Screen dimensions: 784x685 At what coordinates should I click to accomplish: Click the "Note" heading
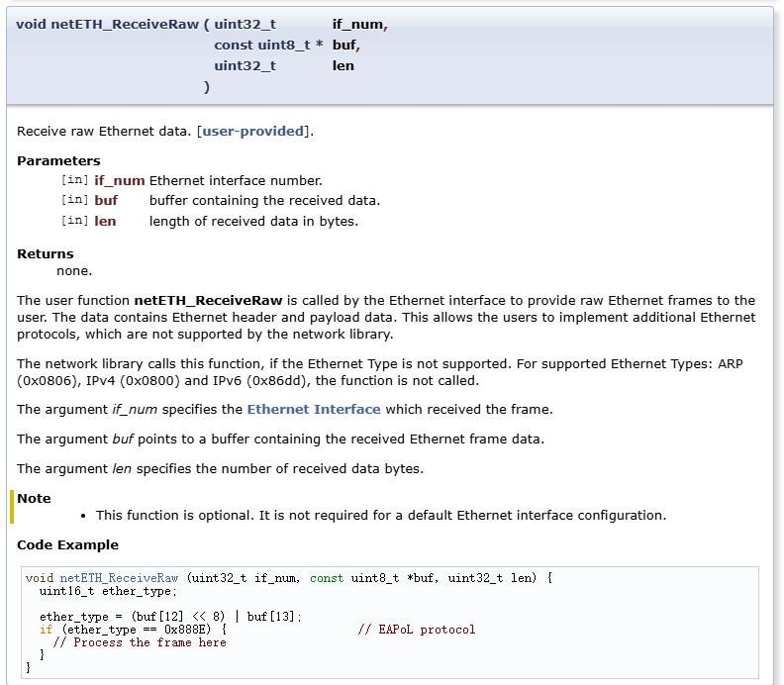34,498
